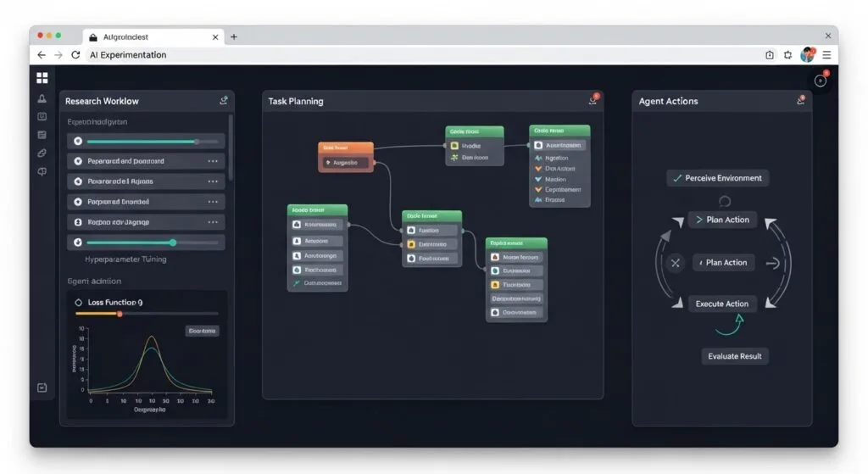Image resolution: width=868 pixels, height=474 pixels.
Task: Select the circle beside the Hyperparameter Tuning slider
Action: [78, 243]
